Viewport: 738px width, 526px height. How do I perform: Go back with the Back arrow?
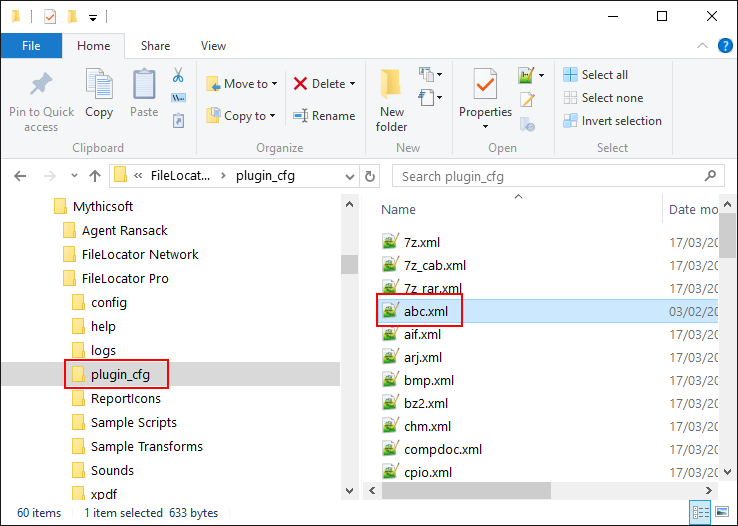[20, 176]
